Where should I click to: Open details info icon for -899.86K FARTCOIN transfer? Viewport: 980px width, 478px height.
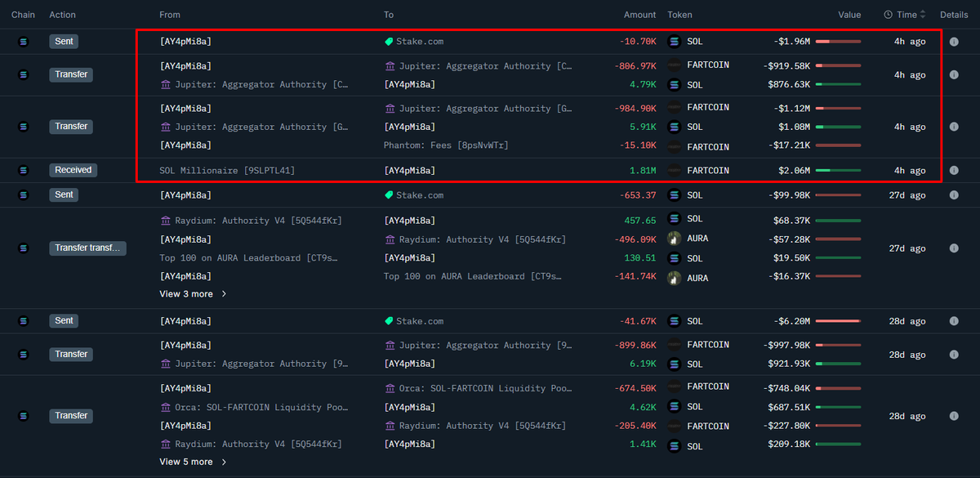tap(954, 355)
